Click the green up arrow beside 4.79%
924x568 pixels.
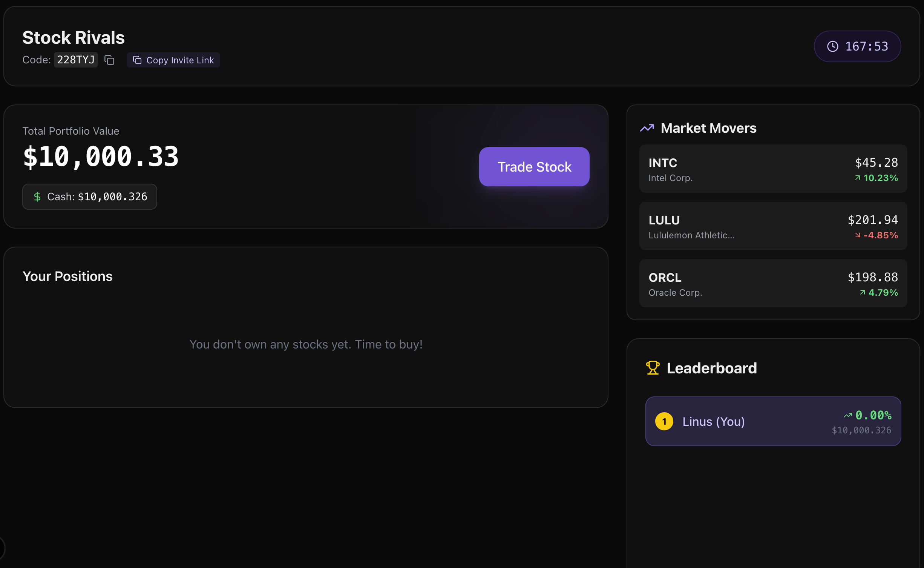[x=863, y=293]
